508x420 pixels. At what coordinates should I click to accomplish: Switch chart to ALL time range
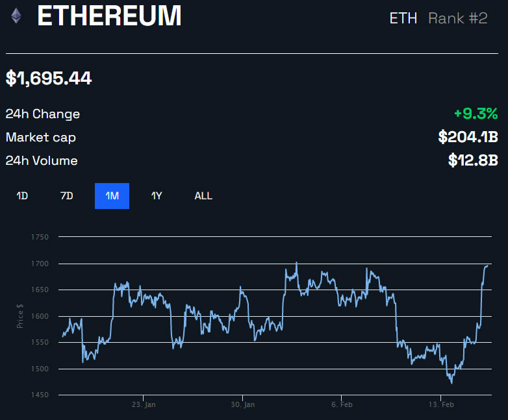coord(203,196)
